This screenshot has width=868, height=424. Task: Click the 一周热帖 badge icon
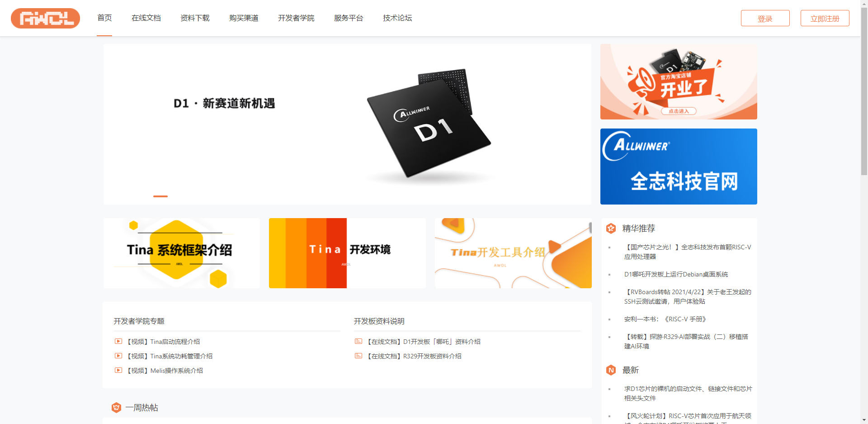point(116,408)
